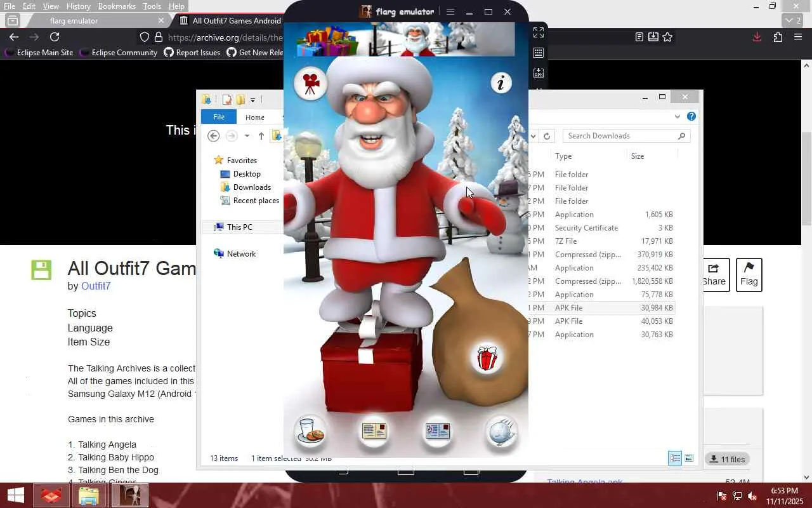This screenshot has width=812, height=508.
Task: Open the emulator keyboard icon
Action: [x=539, y=53]
